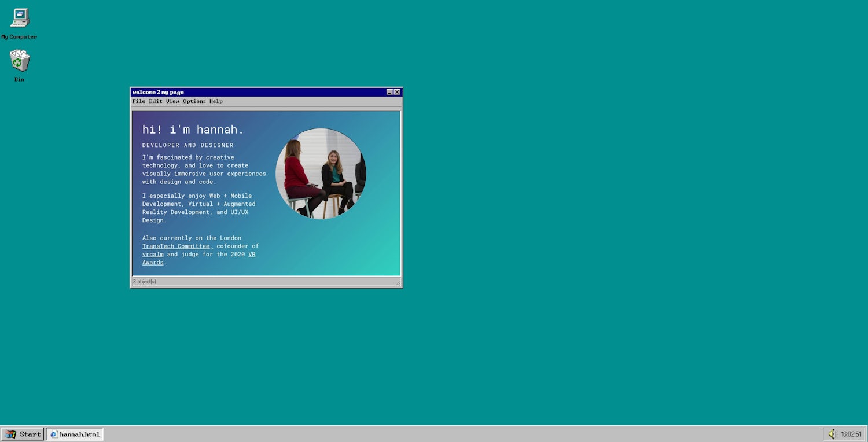Click the window resize grip corner
This screenshot has height=442, width=868.
tap(398, 283)
